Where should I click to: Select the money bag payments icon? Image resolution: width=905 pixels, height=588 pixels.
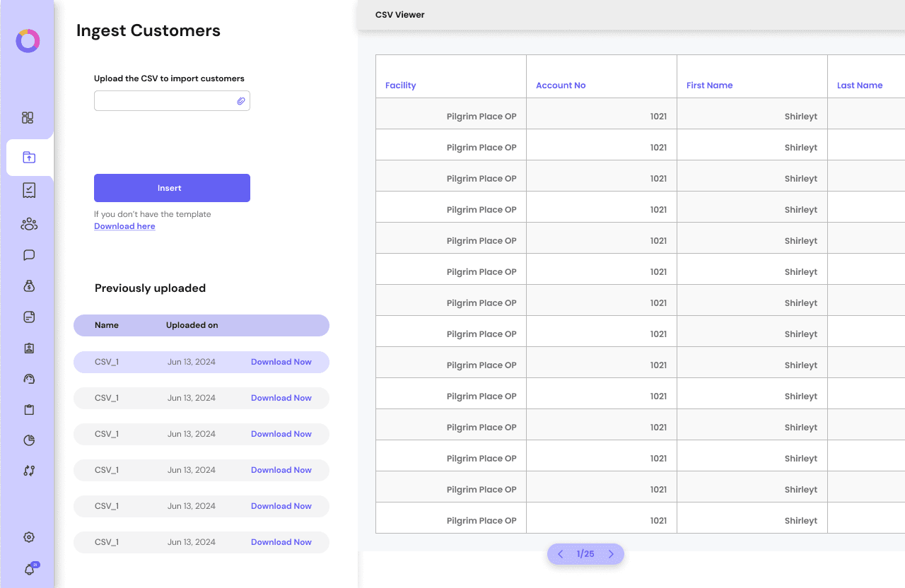(28, 286)
